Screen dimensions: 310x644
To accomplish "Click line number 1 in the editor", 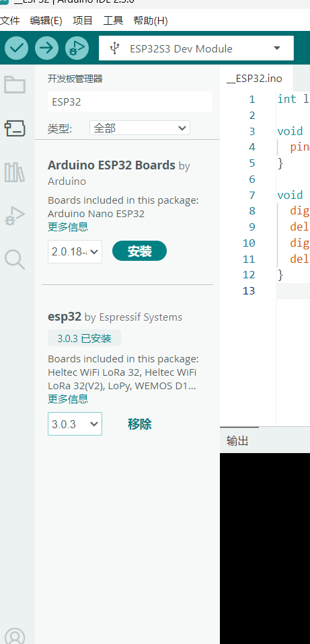I will pos(251,99).
